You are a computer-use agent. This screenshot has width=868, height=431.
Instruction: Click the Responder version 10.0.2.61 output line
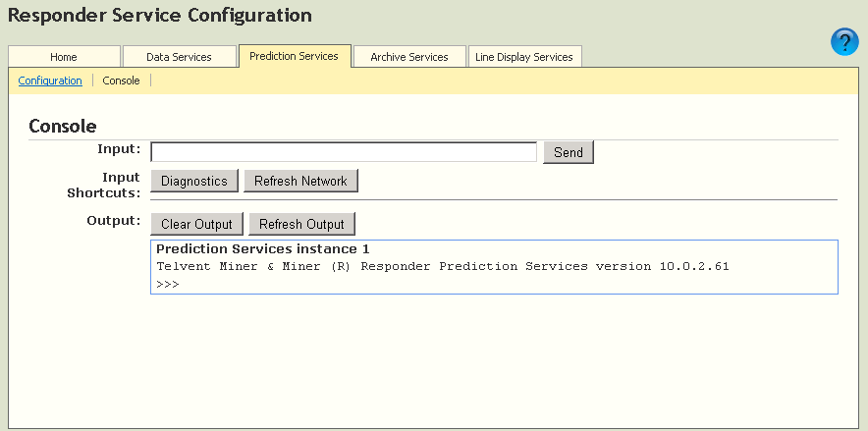tap(442, 266)
